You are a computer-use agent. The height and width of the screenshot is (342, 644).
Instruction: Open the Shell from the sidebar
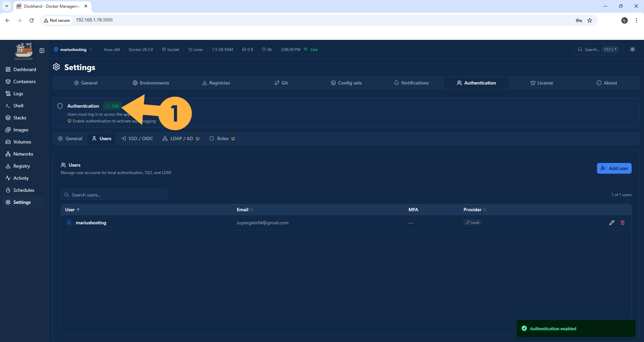[x=18, y=105]
